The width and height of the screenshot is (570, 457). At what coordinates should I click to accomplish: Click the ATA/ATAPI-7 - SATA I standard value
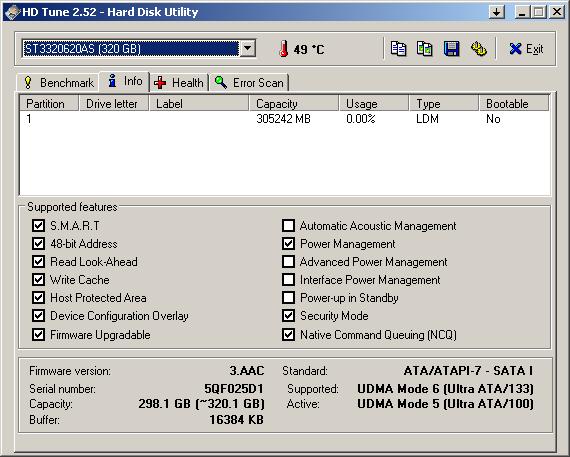pos(468,371)
